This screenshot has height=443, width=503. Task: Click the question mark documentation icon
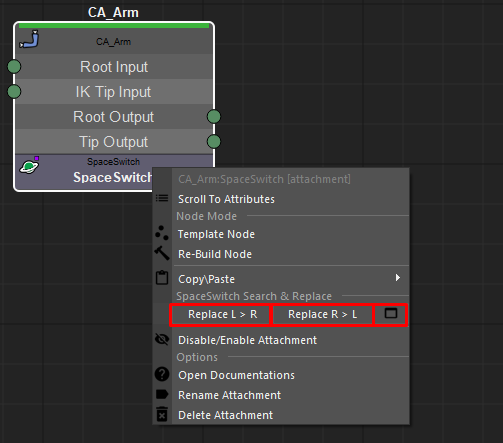click(162, 374)
